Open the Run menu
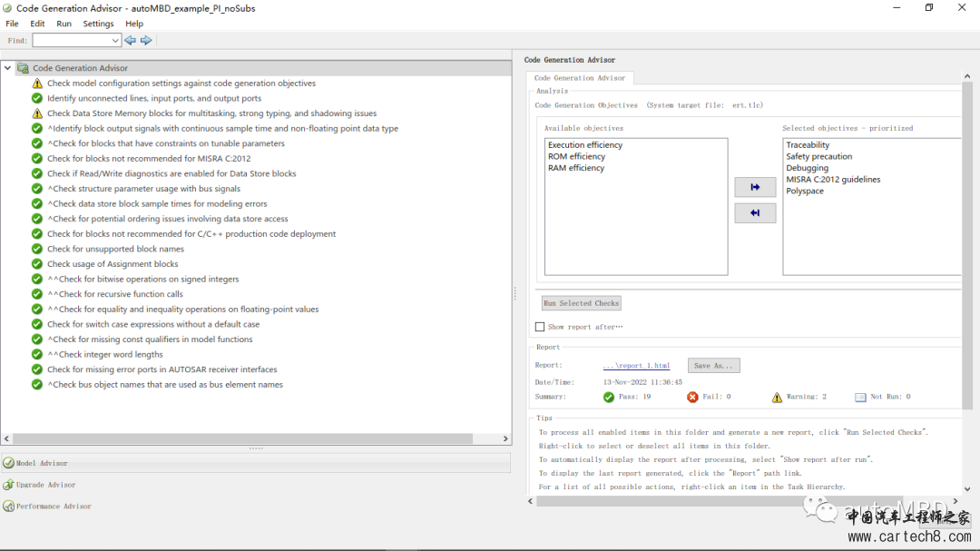 point(64,23)
